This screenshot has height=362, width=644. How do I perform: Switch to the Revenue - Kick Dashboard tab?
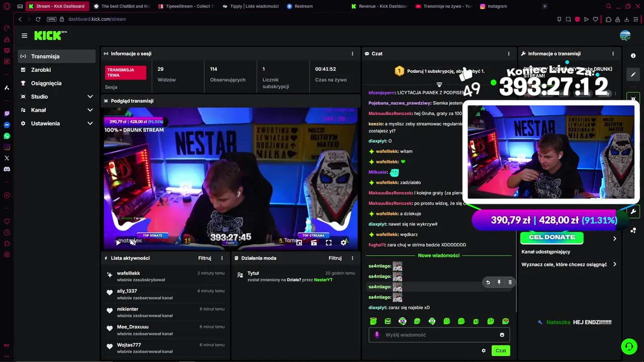click(379, 6)
